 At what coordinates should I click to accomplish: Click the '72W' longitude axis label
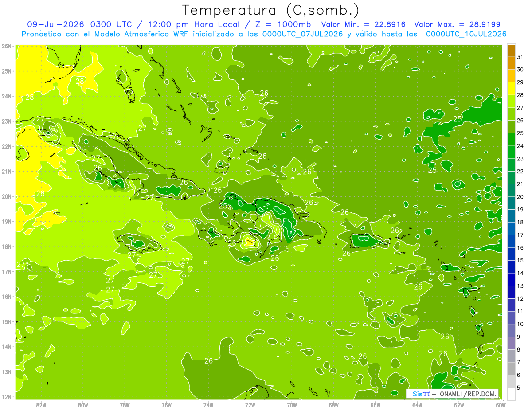click(250, 405)
